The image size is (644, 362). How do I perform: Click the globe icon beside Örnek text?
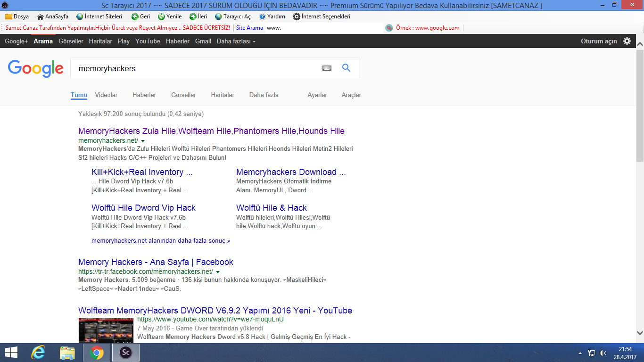coord(389,28)
